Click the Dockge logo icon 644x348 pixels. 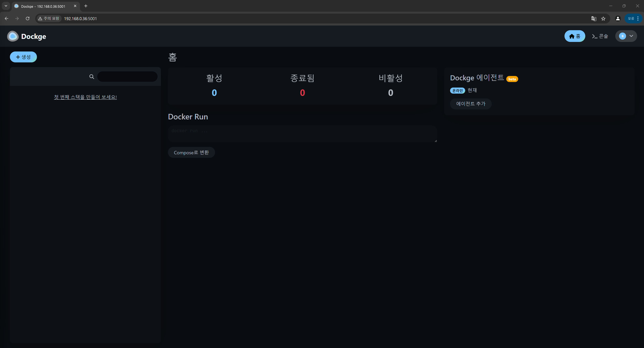(x=13, y=36)
